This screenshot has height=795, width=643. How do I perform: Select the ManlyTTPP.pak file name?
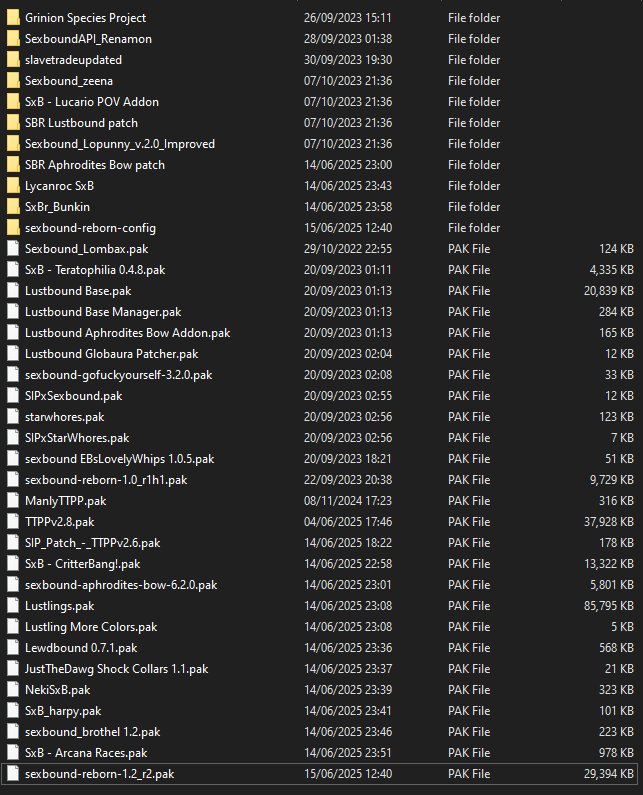pos(65,500)
